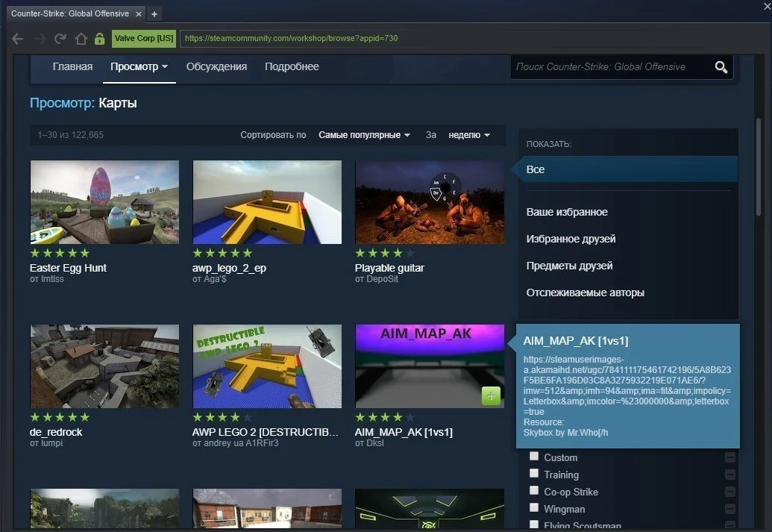This screenshot has width=772, height=532.
Task: Enable the Co-op Strike filter checkbox
Action: point(534,490)
